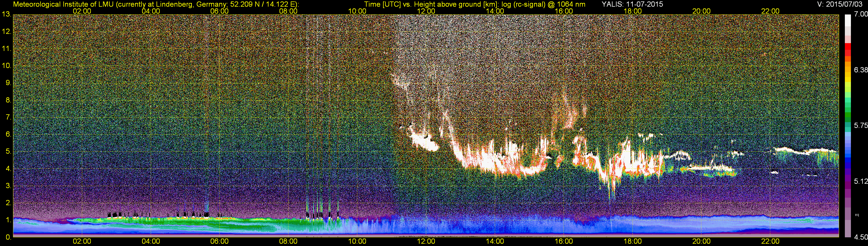Click the 11. height axis label
The width and height of the screenshot is (868, 246).
tap(6, 49)
